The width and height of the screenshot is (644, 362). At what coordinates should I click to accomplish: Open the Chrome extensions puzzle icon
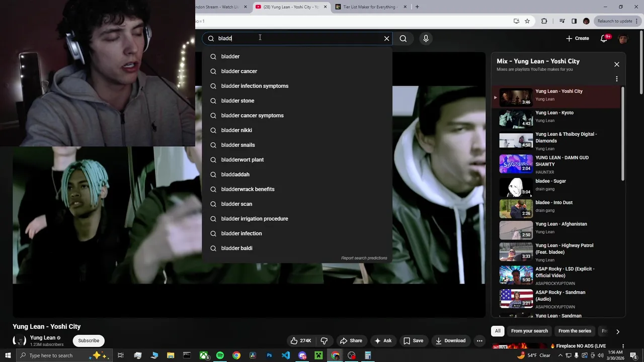click(544, 21)
